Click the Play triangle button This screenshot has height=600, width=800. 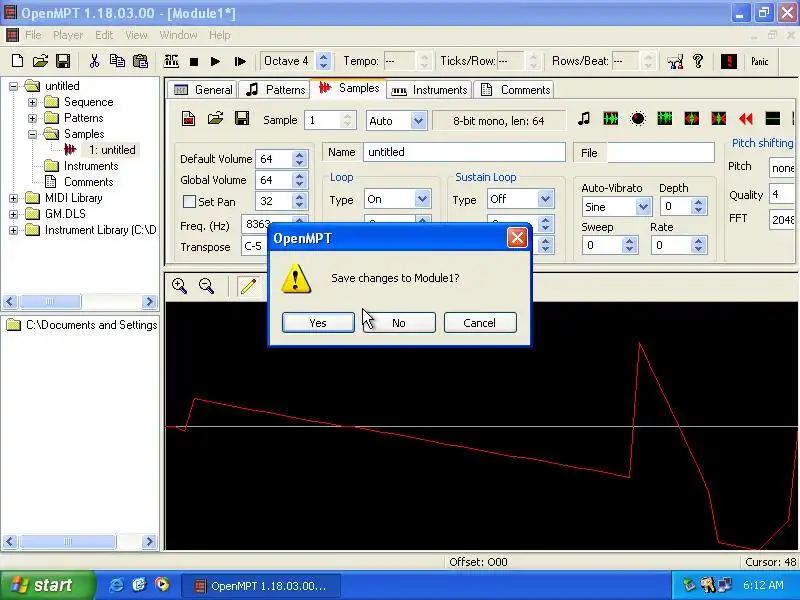215,62
